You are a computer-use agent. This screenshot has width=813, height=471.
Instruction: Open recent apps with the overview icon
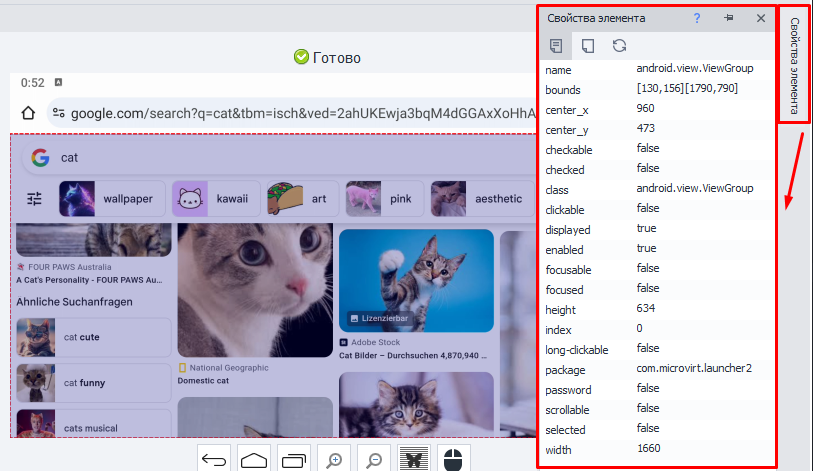click(x=294, y=460)
